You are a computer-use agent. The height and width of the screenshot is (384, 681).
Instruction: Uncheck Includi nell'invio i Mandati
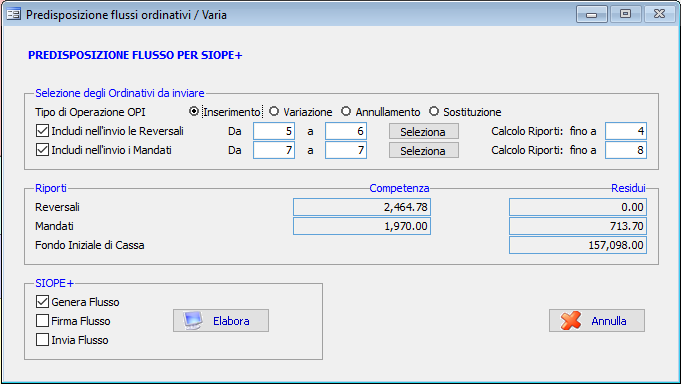tap(42, 150)
